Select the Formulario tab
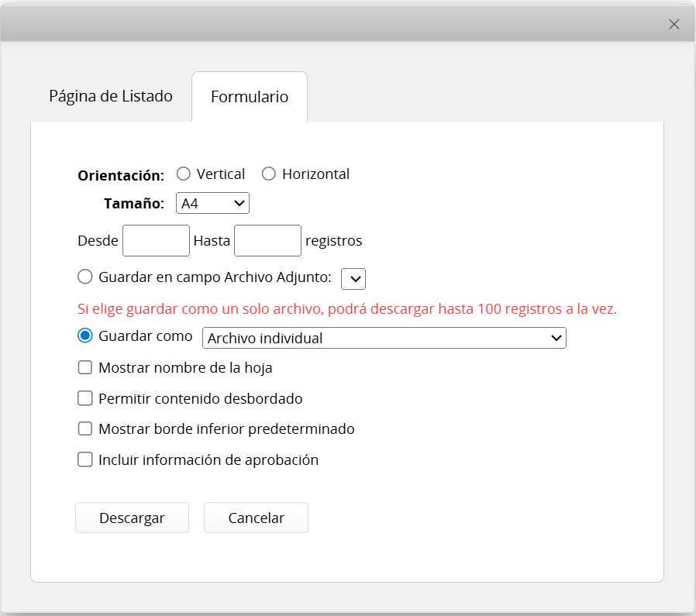The width and height of the screenshot is (696, 616). tap(250, 97)
